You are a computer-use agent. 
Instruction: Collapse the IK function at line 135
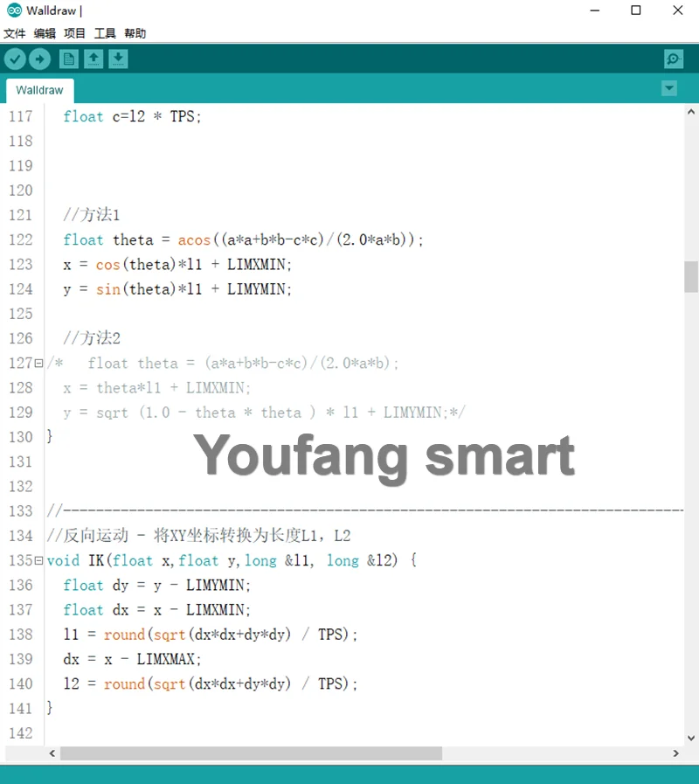tap(38, 561)
